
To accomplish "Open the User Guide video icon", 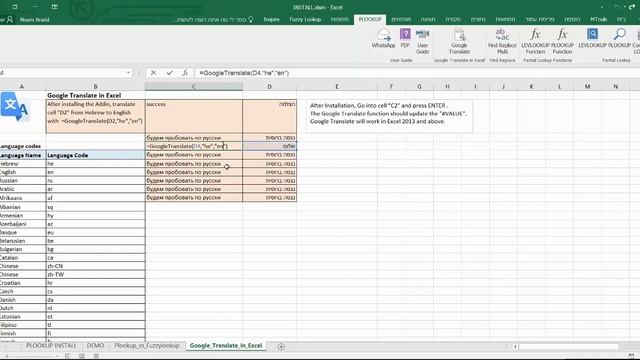I will (x=422, y=41).
